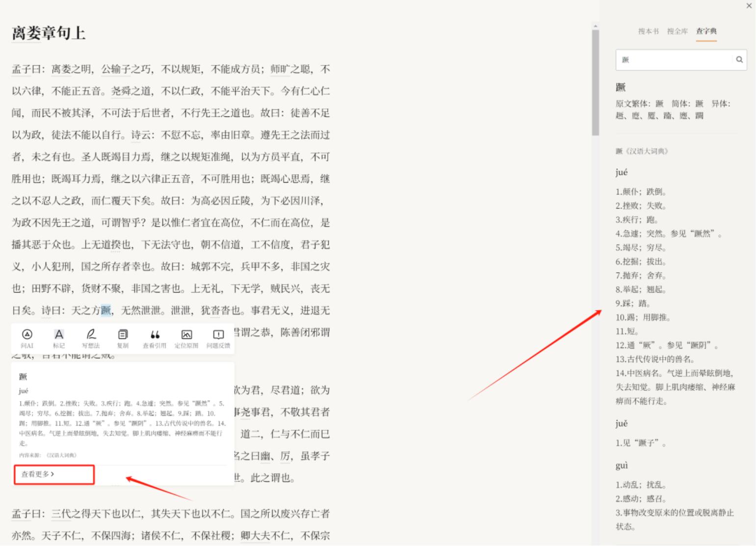Click the vertical scrollbar thumb of the reading pane

point(595,82)
